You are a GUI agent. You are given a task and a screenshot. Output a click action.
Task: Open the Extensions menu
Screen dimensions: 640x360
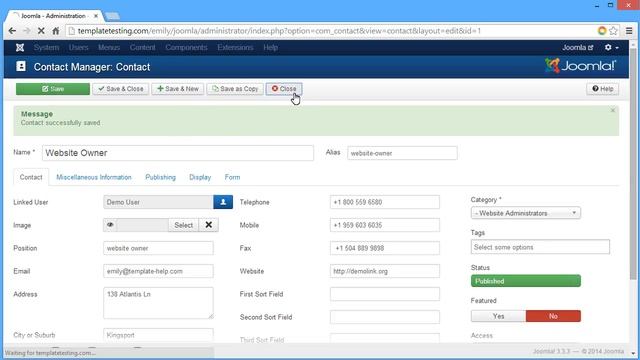click(235, 48)
